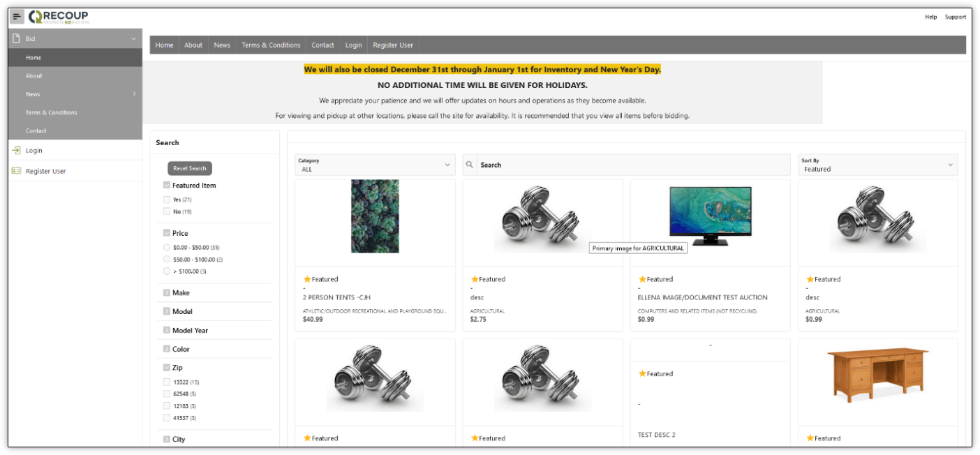Open Contact in the top navigation bar
Viewport: 980px width, 455px height.
[322, 45]
